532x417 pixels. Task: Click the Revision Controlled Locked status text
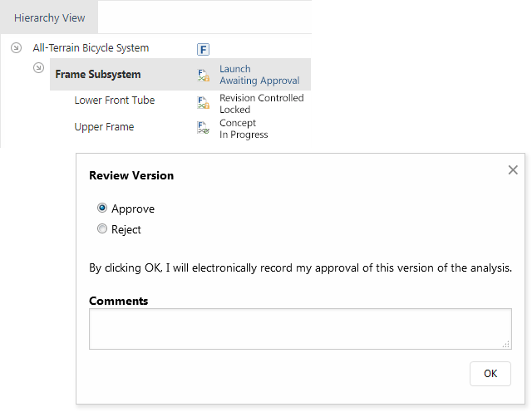[x=261, y=103]
